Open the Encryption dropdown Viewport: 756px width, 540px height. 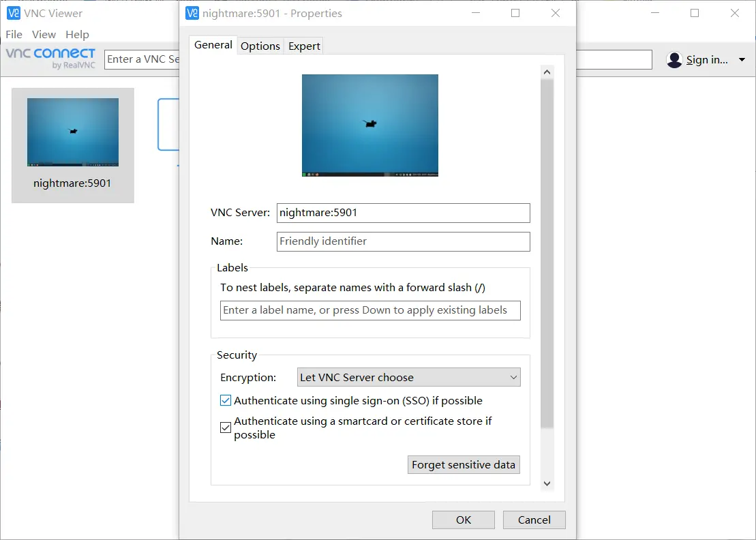click(x=409, y=377)
